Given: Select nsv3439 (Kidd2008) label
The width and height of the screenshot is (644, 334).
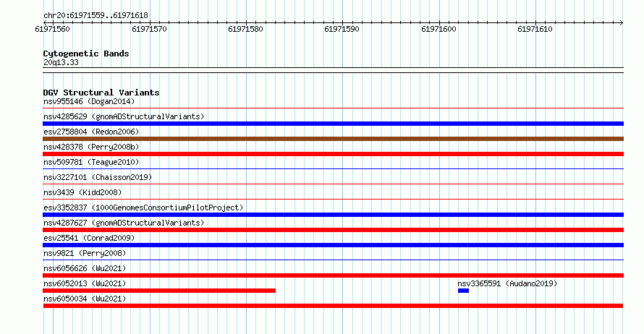Looking at the screenshot, I should point(82,192).
